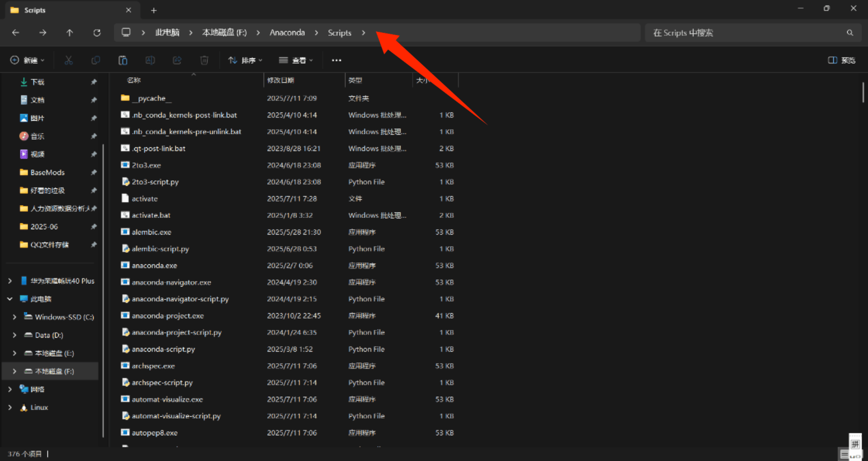The width and height of the screenshot is (868, 461).
Task: Select the __pycache__ folder
Action: 151,98
